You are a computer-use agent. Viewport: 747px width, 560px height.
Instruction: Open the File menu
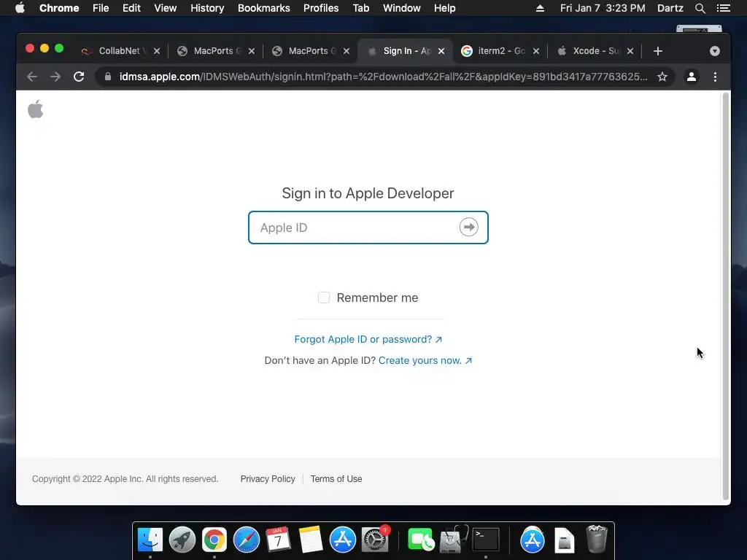(x=101, y=8)
